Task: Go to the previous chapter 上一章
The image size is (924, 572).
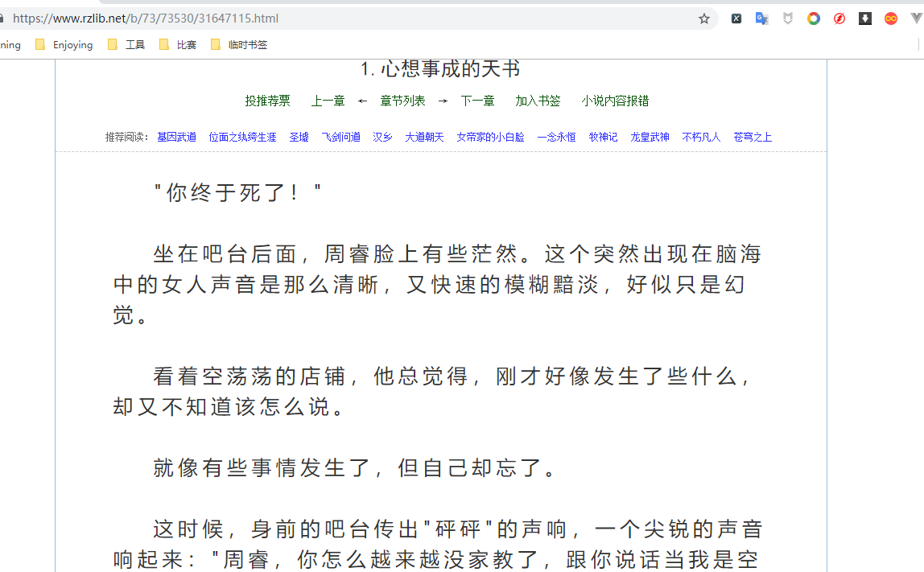Action: pyautogui.click(x=328, y=101)
